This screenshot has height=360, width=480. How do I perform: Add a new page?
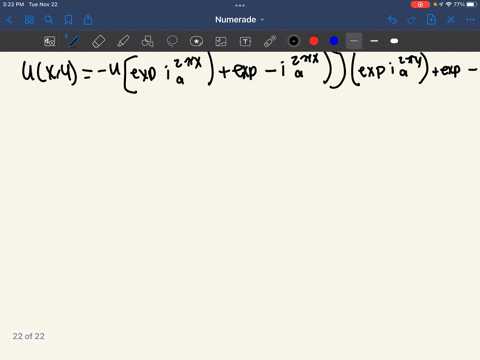tap(431, 20)
